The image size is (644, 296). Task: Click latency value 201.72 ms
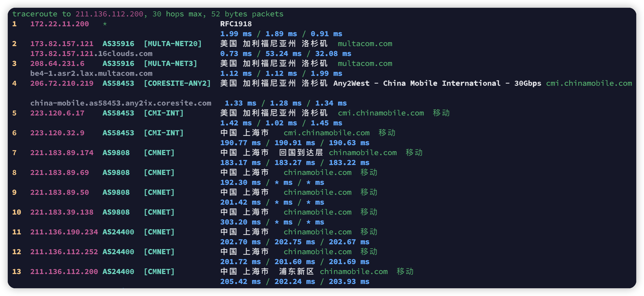(x=240, y=262)
